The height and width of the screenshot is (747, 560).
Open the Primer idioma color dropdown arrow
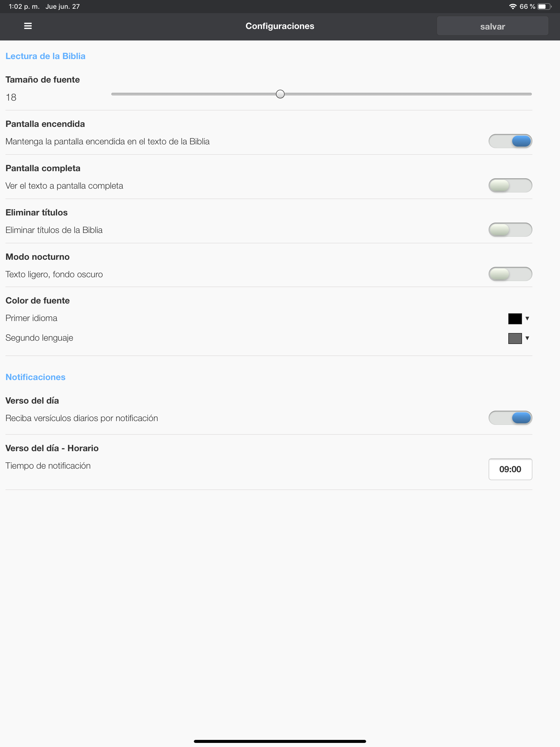point(527,319)
